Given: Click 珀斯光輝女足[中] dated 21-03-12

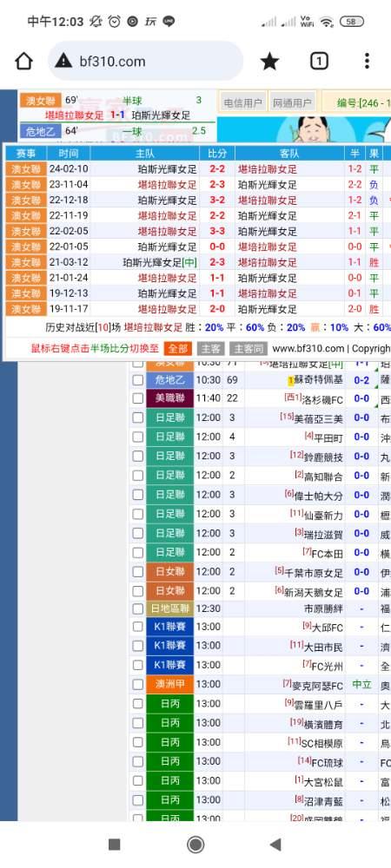Looking at the screenshot, I should pyautogui.click(x=160, y=262).
